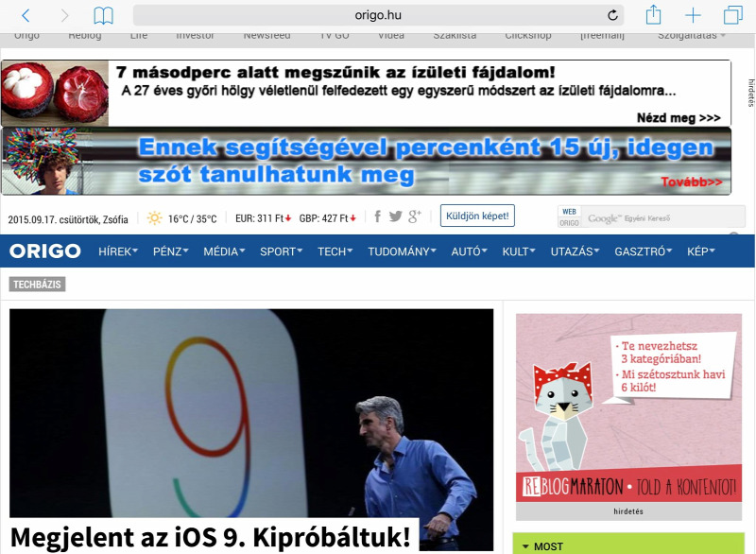Open the Safari share sheet icon
756x554 pixels.
653,14
